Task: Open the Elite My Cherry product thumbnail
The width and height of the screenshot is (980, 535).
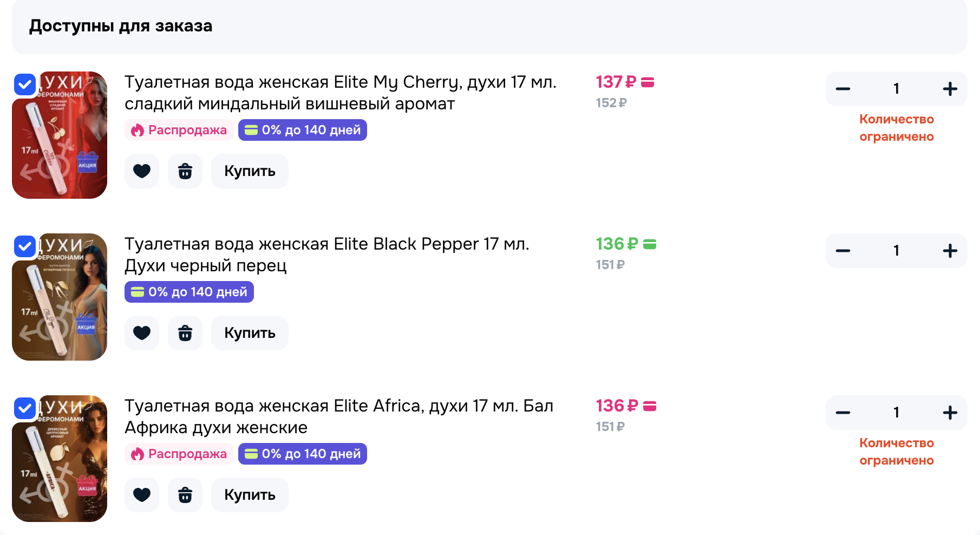Action: 60,135
